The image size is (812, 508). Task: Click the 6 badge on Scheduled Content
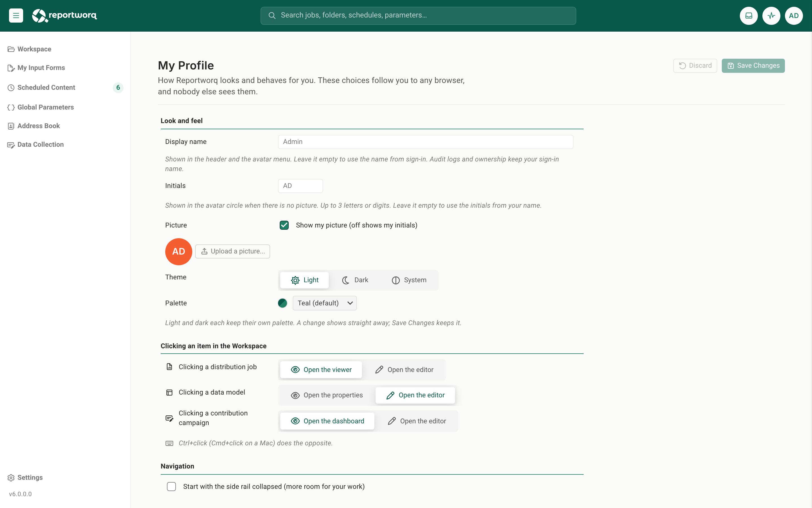click(118, 87)
